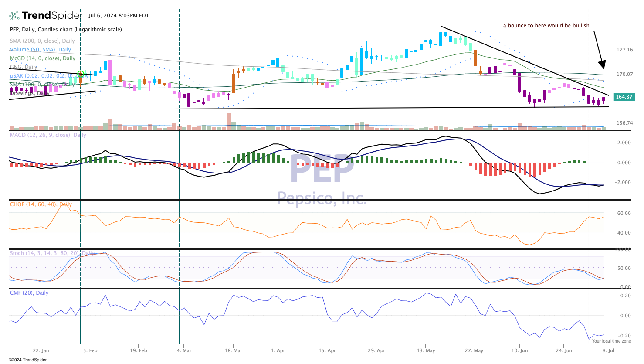Select the pSAR indicator legend label
Screen dimensions: 644x364
(49, 76)
